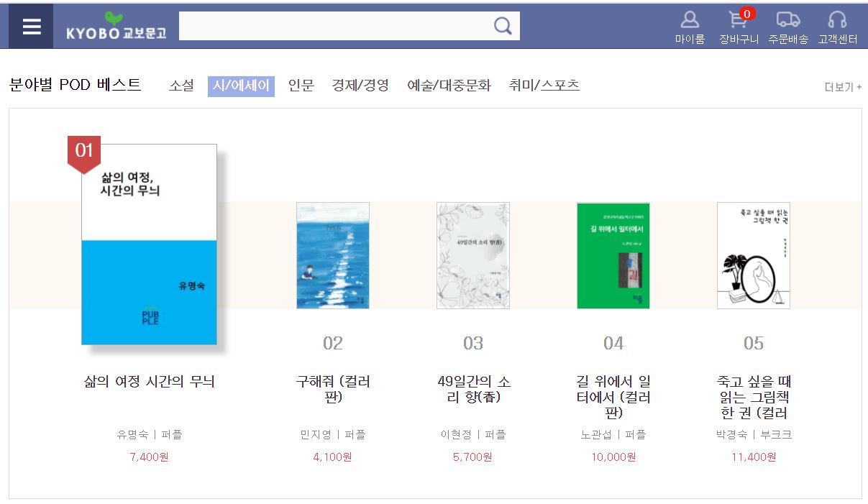
Task: Click the 01 rank badge ribbon
Action: click(x=84, y=153)
